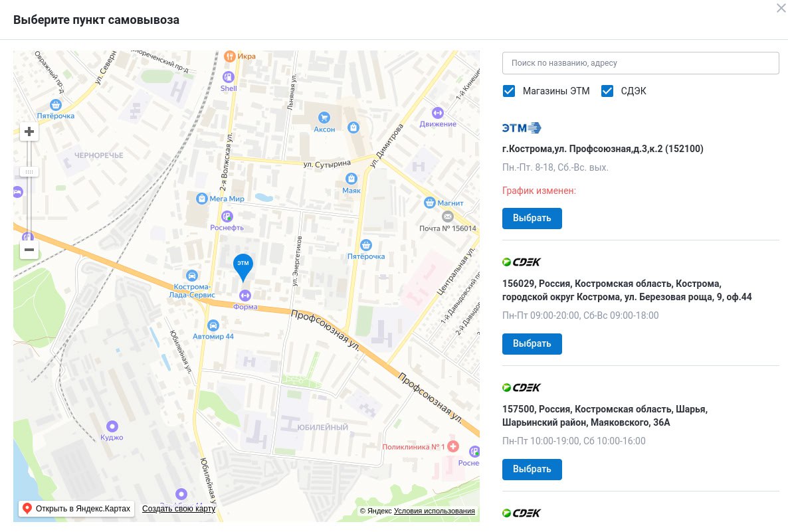This screenshot has width=788, height=532.
Task: Click the red График изменен notice
Action: coord(539,191)
